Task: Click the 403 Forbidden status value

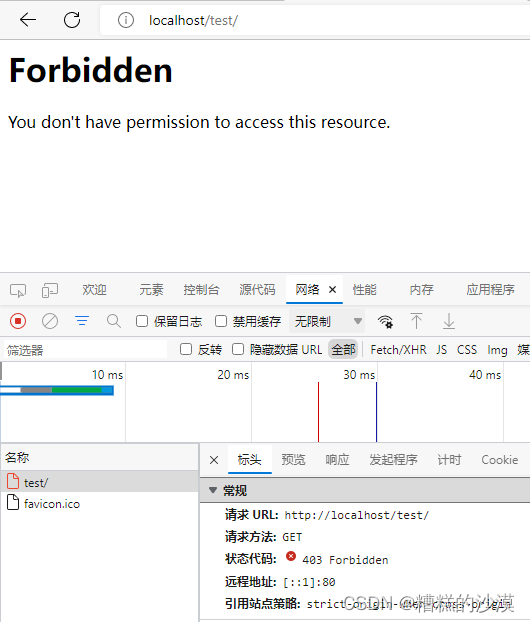Action: click(x=345, y=560)
